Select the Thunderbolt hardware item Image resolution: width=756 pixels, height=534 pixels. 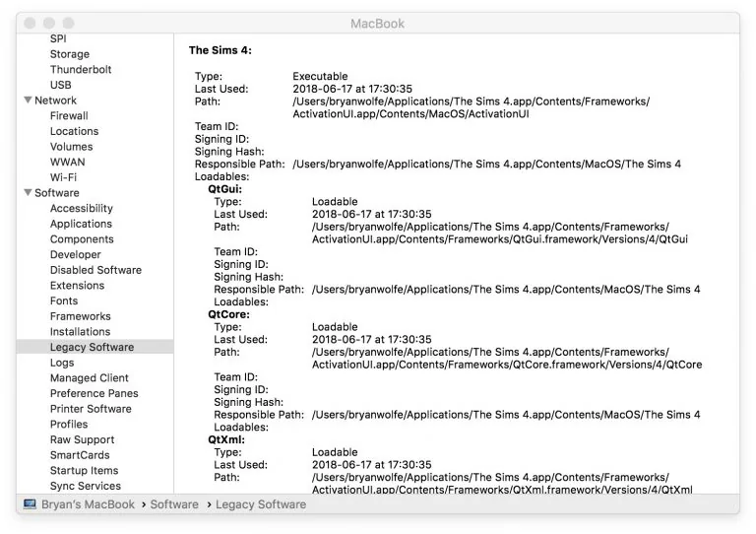pyautogui.click(x=81, y=70)
